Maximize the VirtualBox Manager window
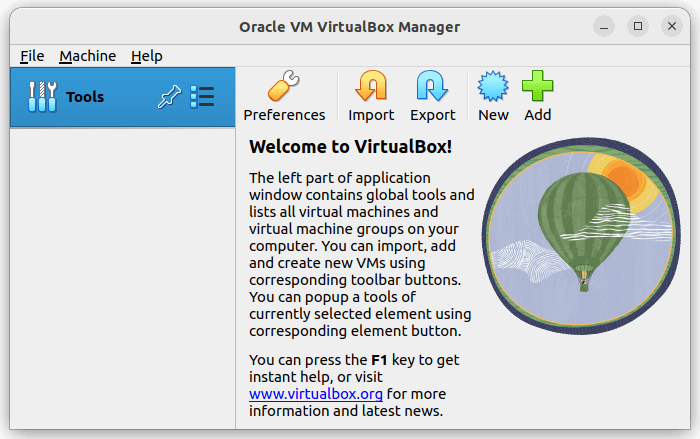 click(638, 26)
